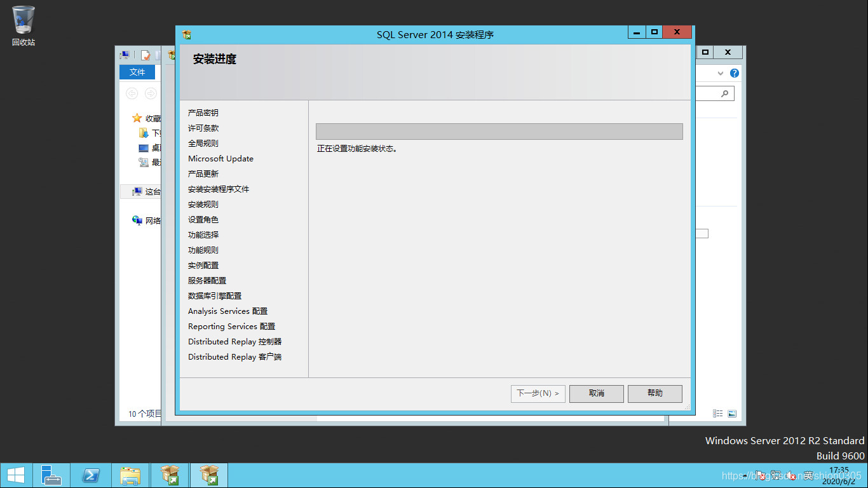Screen dimensions: 868x488
Task: Click Back arrow in Explorer window
Action: tap(132, 93)
